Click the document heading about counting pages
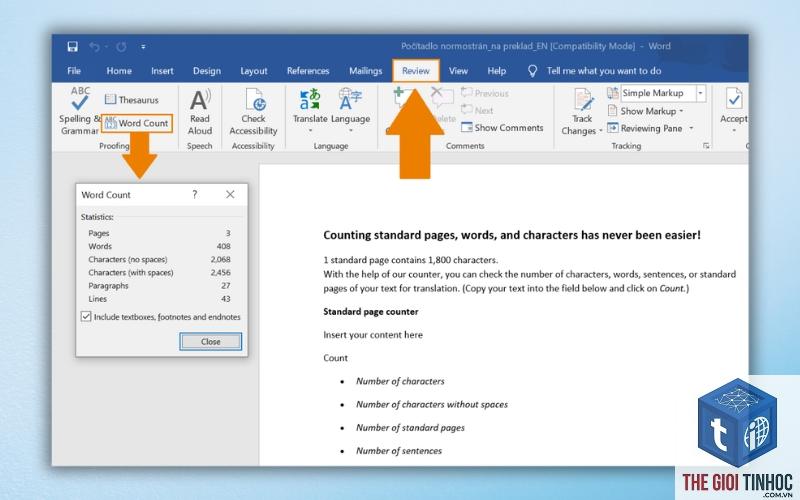Screen dimensions: 800x500 click(512, 235)
